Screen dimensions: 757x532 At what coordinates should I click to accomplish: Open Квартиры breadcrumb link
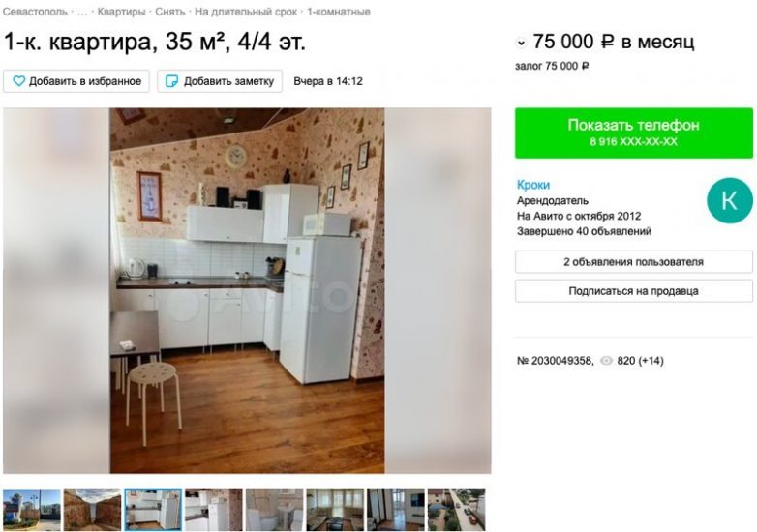click(121, 12)
